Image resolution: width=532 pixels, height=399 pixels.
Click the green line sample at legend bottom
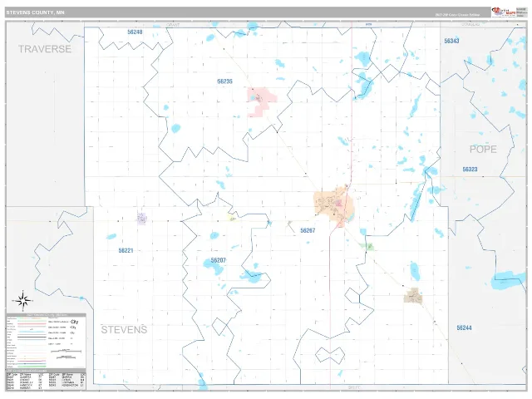pyautogui.click(x=32, y=367)
